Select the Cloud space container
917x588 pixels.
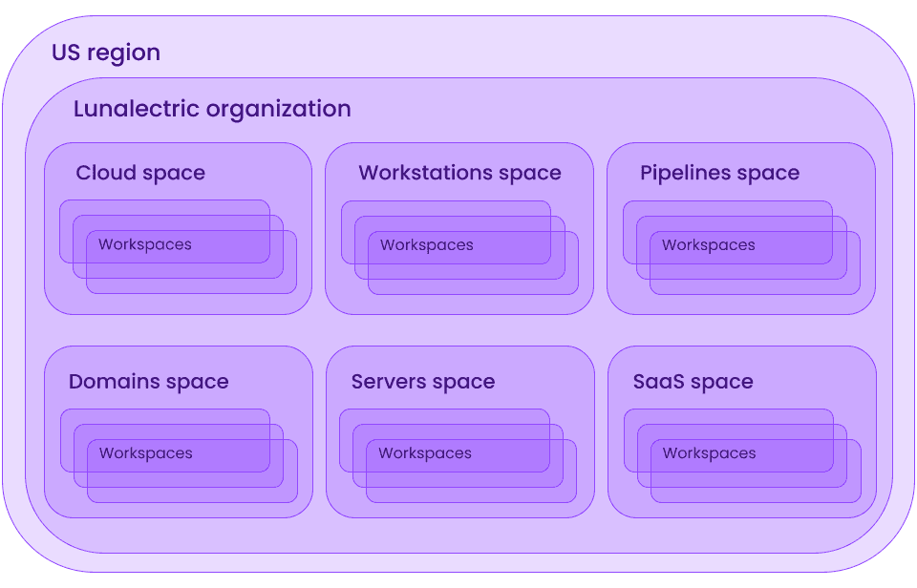(177, 229)
